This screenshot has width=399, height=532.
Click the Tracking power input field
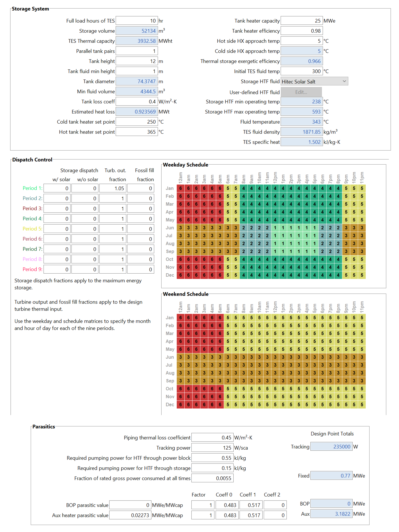(212, 448)
